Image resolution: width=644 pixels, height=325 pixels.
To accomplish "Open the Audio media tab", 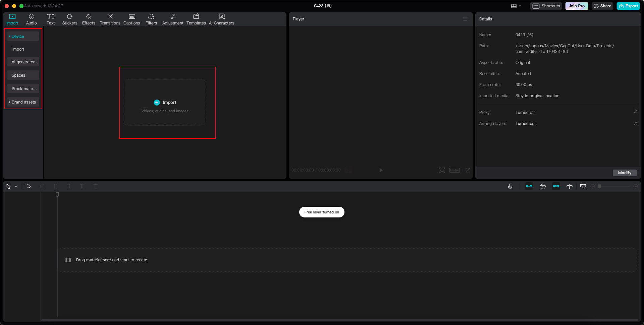I will tap(31, 19).
